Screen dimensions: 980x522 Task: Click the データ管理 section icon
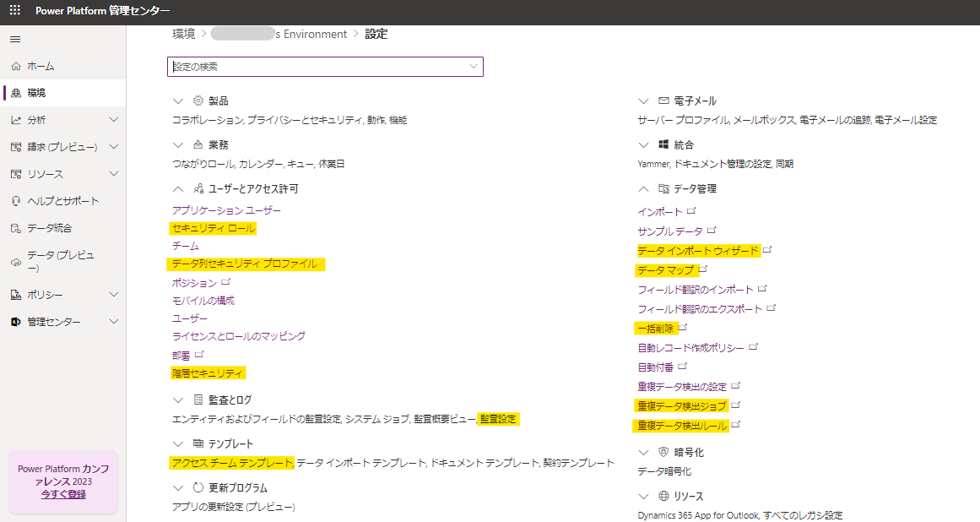(x=663, y=188)
